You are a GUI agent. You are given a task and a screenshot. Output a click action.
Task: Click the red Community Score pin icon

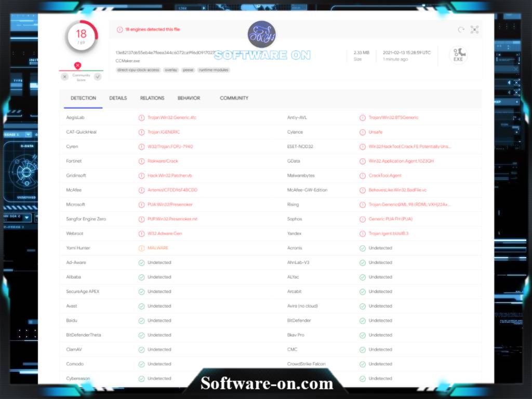click(x=78, y=65)
